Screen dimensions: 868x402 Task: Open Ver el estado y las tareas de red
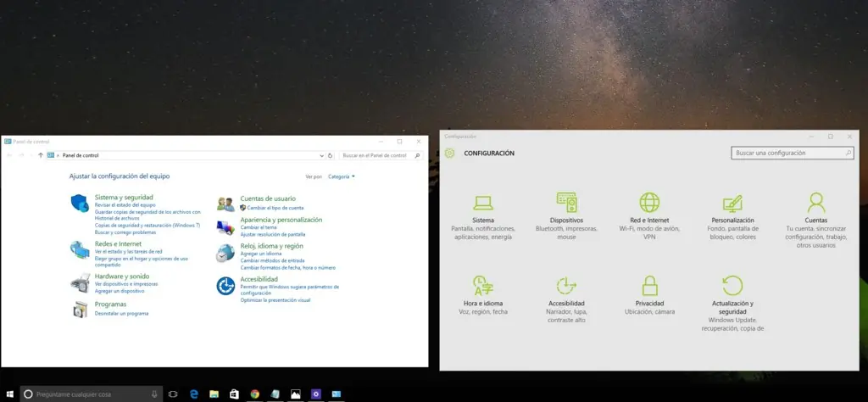(x=129, y=251)
